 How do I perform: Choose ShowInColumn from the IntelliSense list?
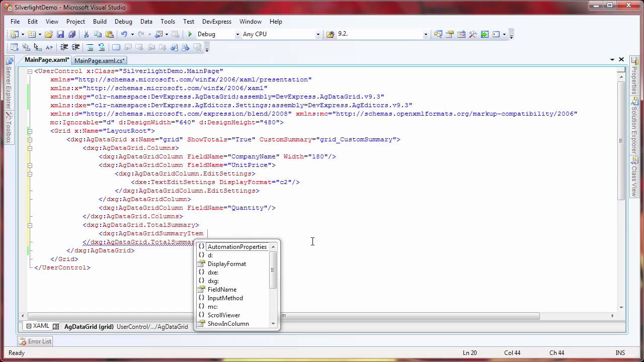tap(228, 324)
